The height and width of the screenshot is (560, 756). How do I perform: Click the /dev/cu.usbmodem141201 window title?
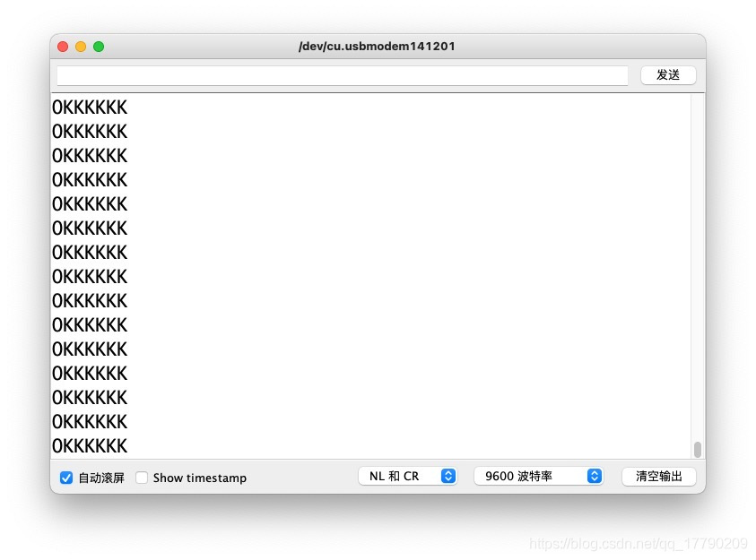[377, 47]
